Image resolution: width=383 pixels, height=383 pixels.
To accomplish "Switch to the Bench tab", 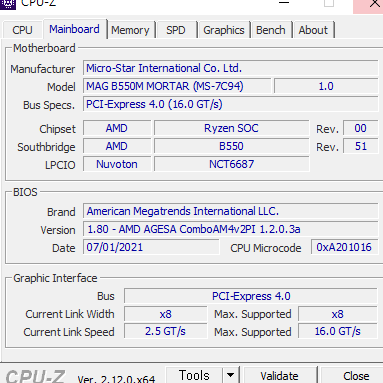I will (x=271, y=30).
